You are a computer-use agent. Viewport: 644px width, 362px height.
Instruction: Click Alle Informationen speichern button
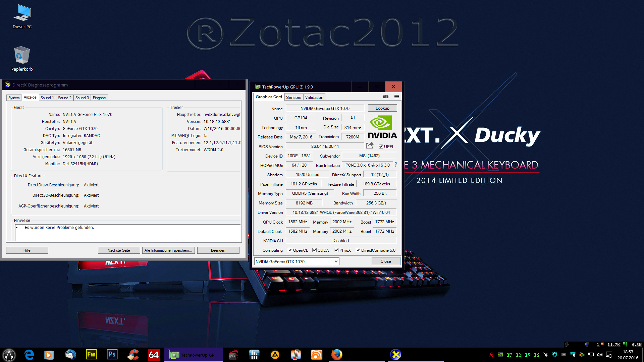click(x=168, y=250)
